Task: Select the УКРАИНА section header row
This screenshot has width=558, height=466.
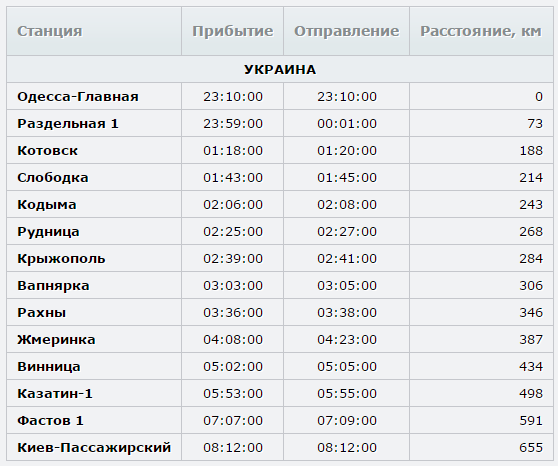Action: pos(280,69)
